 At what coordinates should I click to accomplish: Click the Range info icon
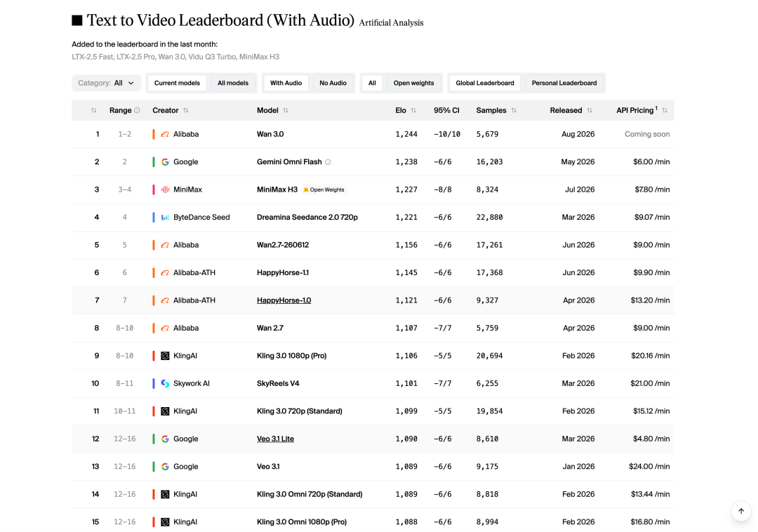pyautogui.click(x=138, y=111)
